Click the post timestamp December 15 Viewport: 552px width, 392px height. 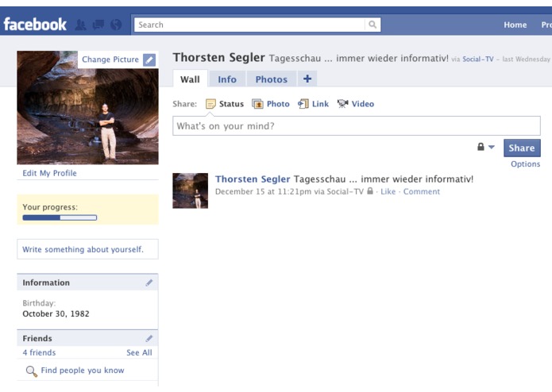[263, 191]
